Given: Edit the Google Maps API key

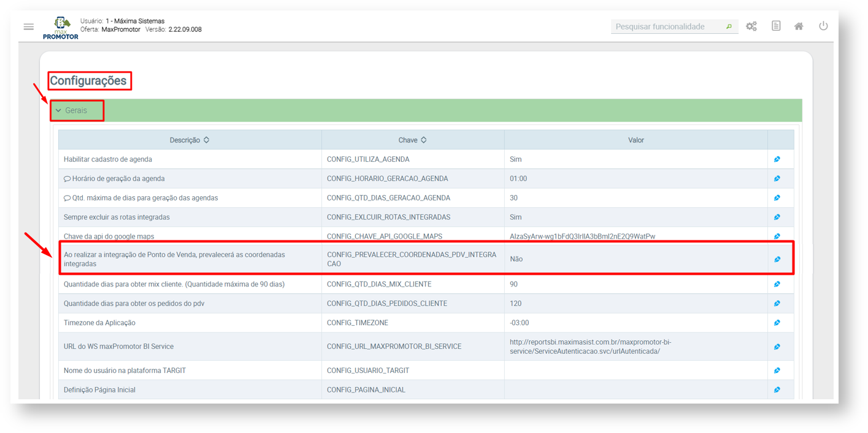Looking at the screenshot, I should [777, 236].
